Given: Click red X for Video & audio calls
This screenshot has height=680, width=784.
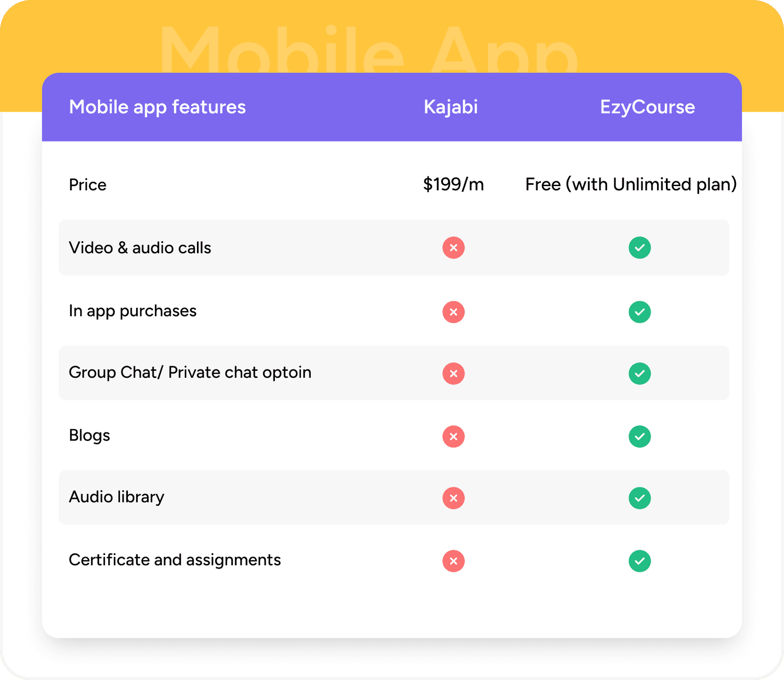Looking at the screenshot, I should tap(453, 248).
